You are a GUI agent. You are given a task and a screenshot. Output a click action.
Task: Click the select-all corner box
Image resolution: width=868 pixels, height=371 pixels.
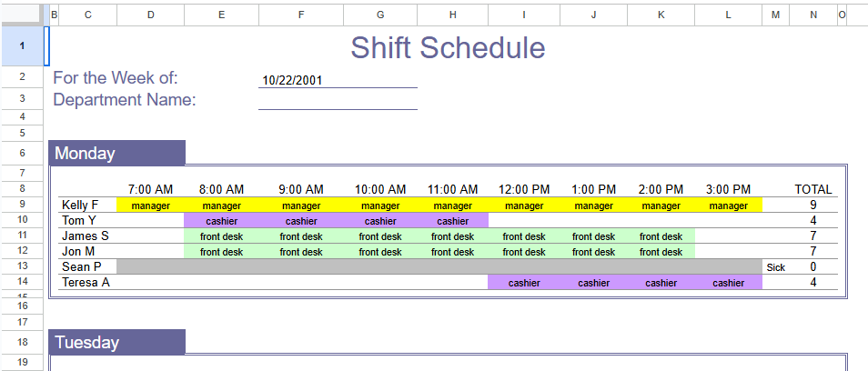point(22,15)
